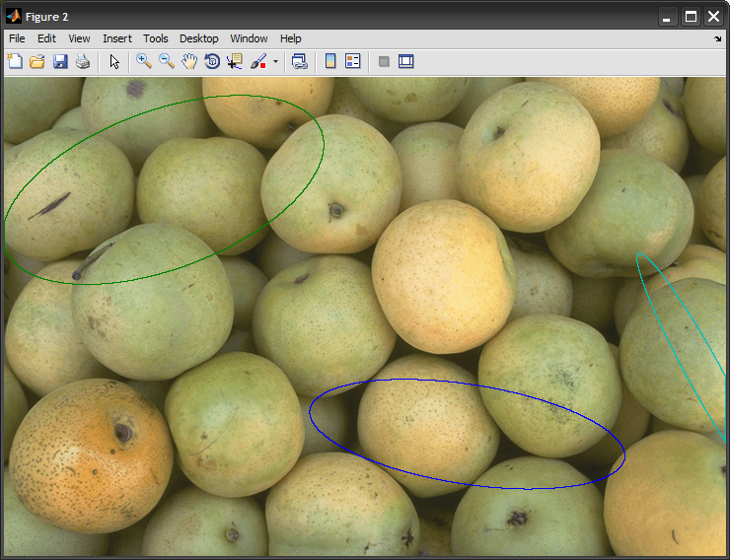Close the Figure 2 window
730x560 pixels.
point(713,17)
